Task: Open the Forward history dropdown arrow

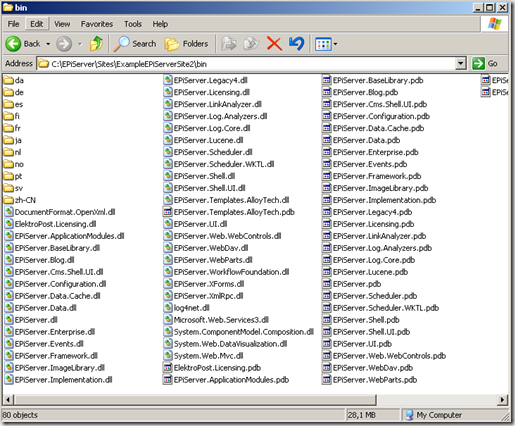Action: tap(80, 44)
